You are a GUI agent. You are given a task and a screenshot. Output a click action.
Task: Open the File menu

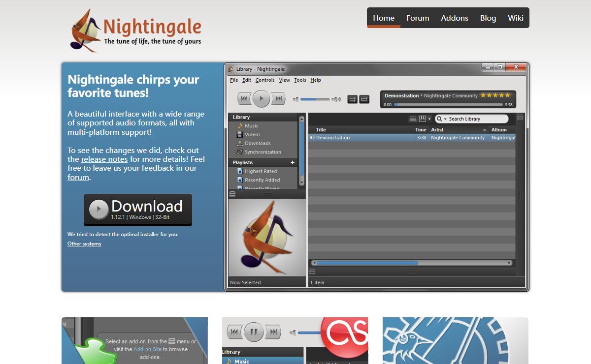tap(234, 80)
